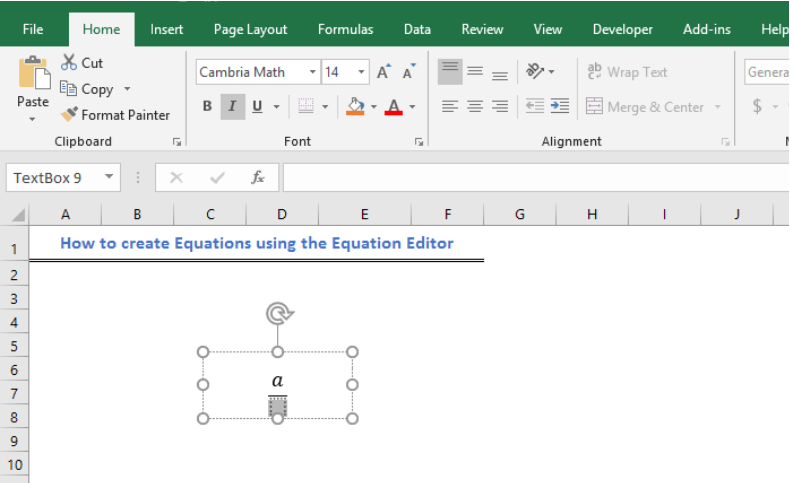Toggle Bold formatting
The image size is (790, 483).
207,106
